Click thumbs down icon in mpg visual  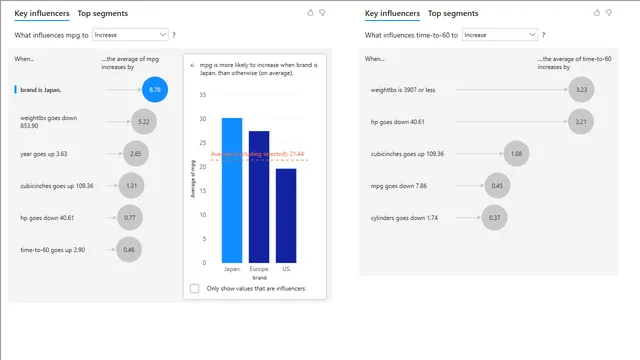pos(322,13)
